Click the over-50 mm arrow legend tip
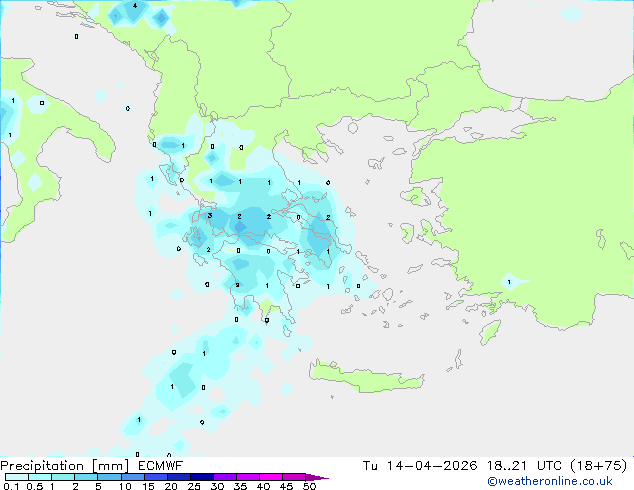634x490 pixels. click(x=317, y=477)
